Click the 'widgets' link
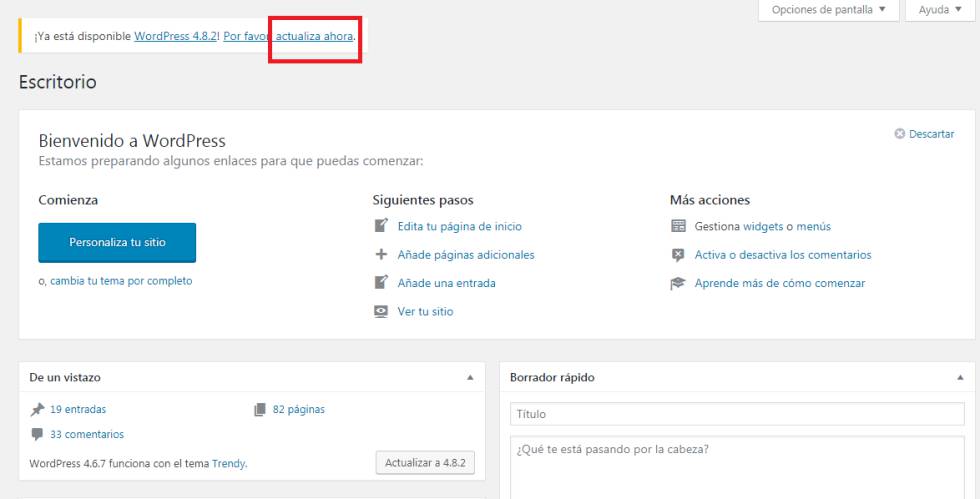This screenshot has height=499, width=980. click(763, 226)
